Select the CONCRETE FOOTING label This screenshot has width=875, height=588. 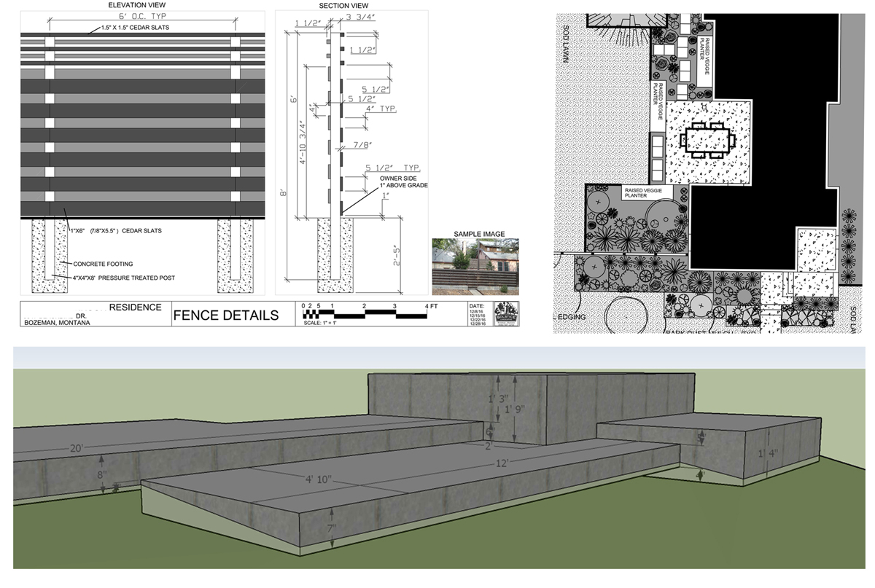[x=103, y=264]
